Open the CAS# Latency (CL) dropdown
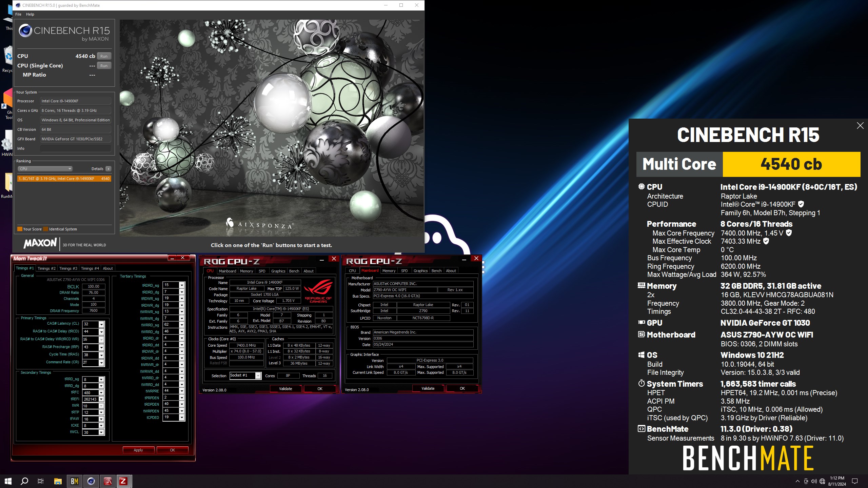 point(101,324)
